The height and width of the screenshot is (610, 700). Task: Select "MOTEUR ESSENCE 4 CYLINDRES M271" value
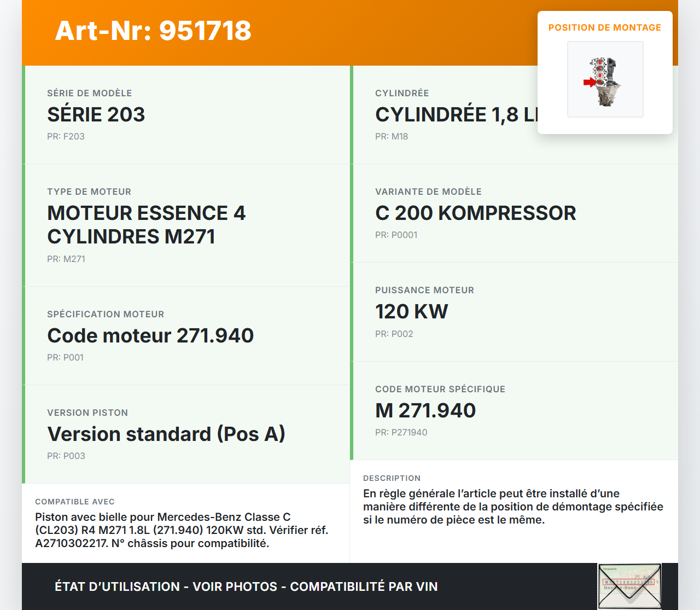pyautogui.click(x=147, y=225)
